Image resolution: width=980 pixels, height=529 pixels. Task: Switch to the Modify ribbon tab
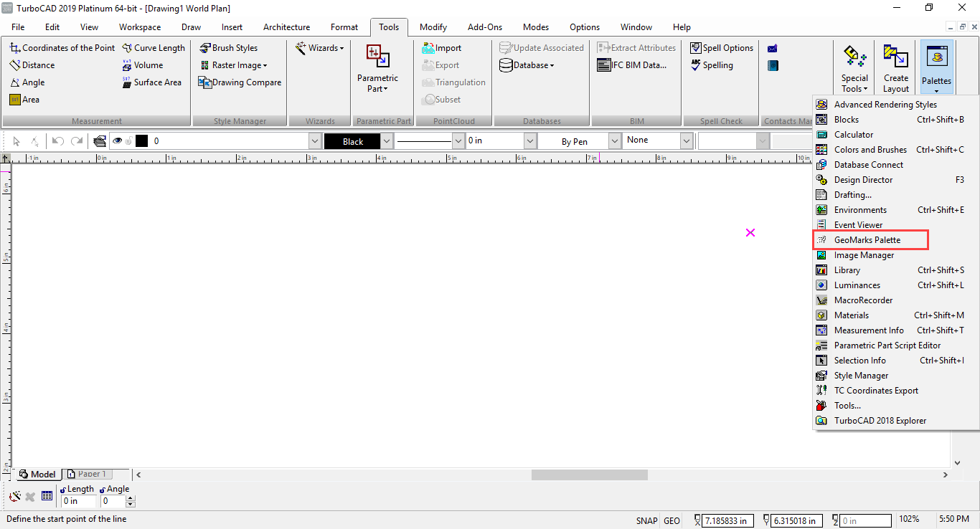coord(433,27)
